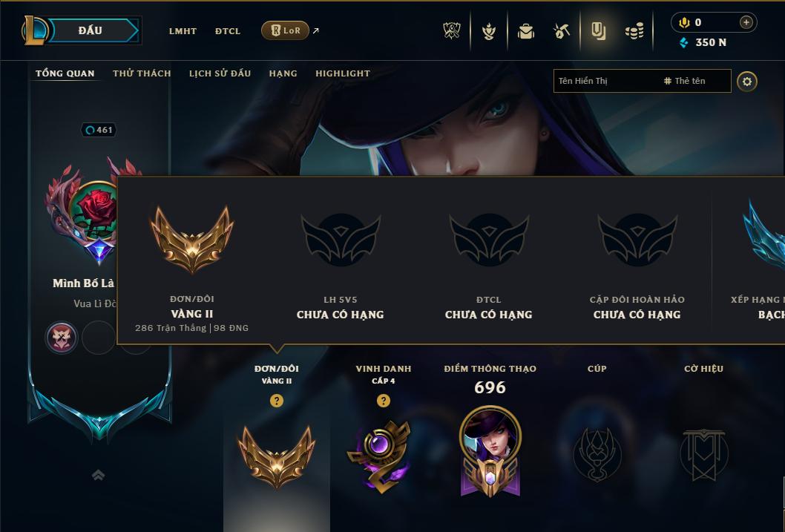Image resolution: width=785 pixels, height=532 pixels.
Task: Click the profile settings gear icon
Action: (x=747, y=82)
